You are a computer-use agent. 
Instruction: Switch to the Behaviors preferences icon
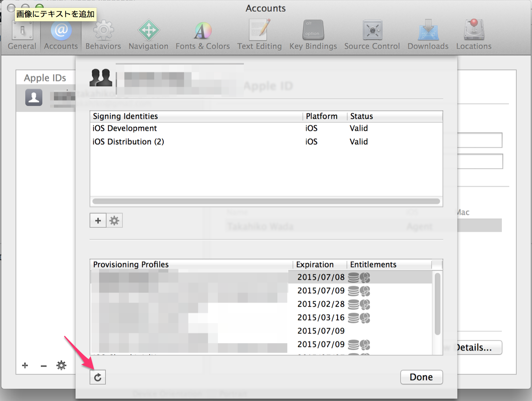coord(103,34)
